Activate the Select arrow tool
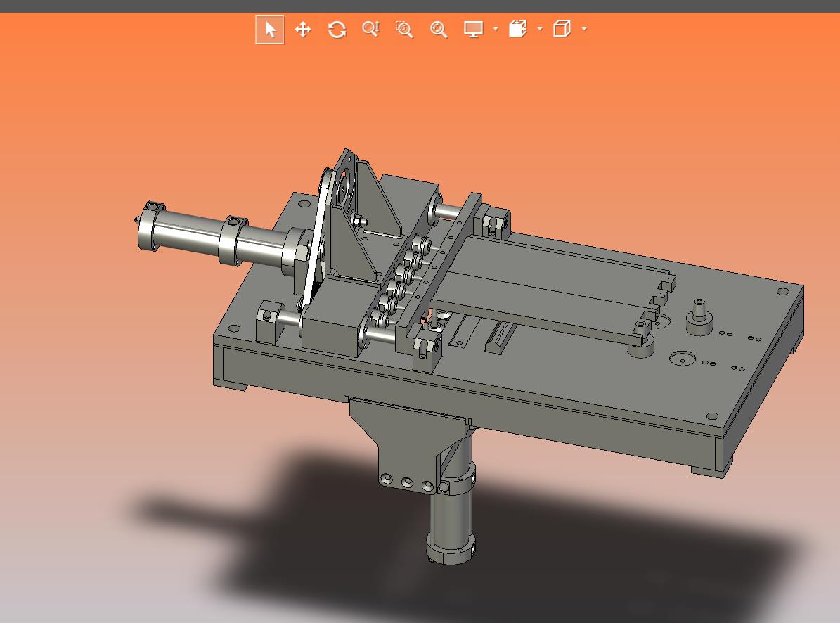Viewport: 840px width, 623px height. tap(269, 30)
